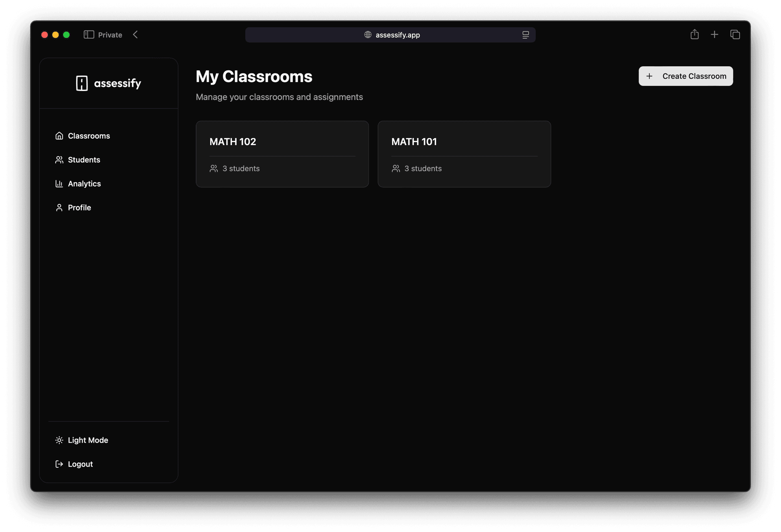Screen dimensions: 781x532
Task: Select Analytics in the navigation menu
Action: [x=84, y=184]
